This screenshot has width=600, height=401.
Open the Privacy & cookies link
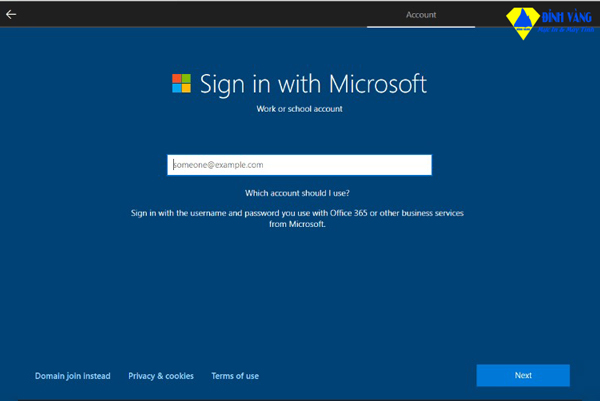pos(161,376)
